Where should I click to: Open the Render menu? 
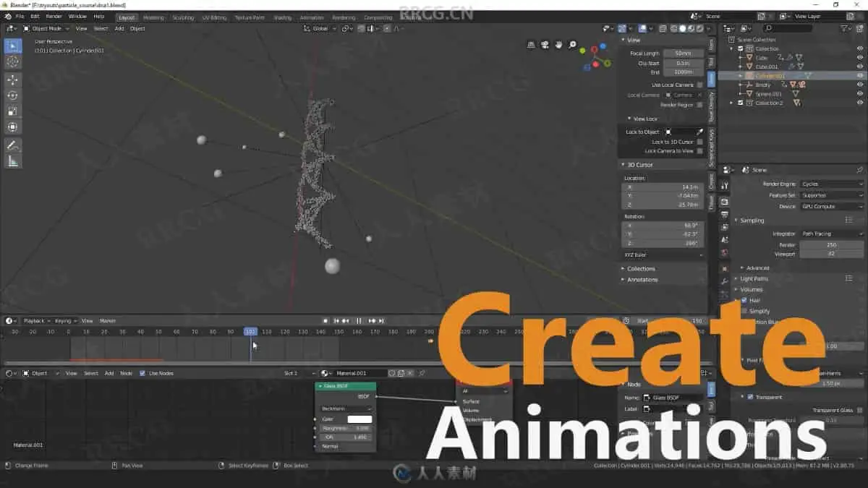click(54, 16)
